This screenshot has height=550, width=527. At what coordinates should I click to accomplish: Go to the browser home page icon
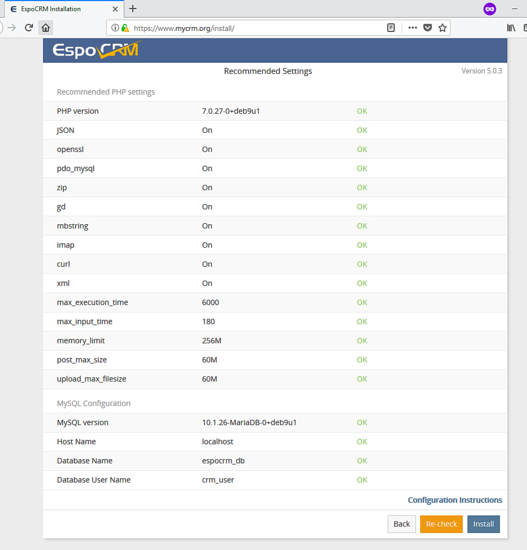[46, 28]
